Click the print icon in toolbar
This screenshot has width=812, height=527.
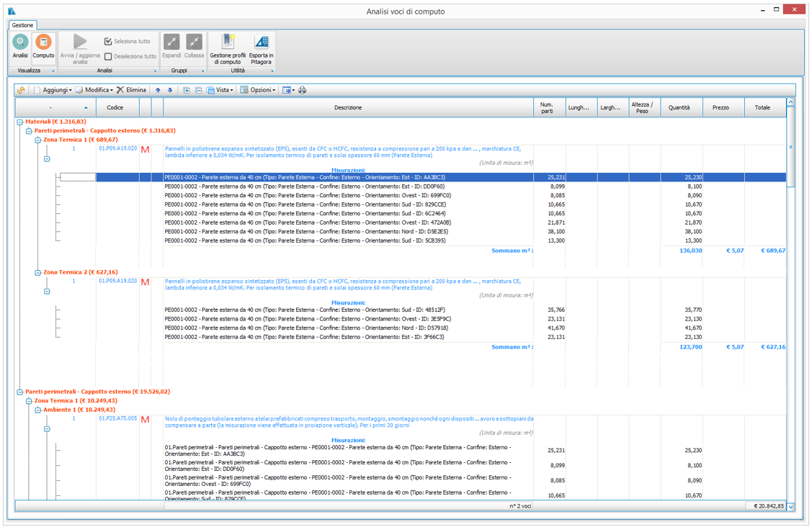point(303,90)
